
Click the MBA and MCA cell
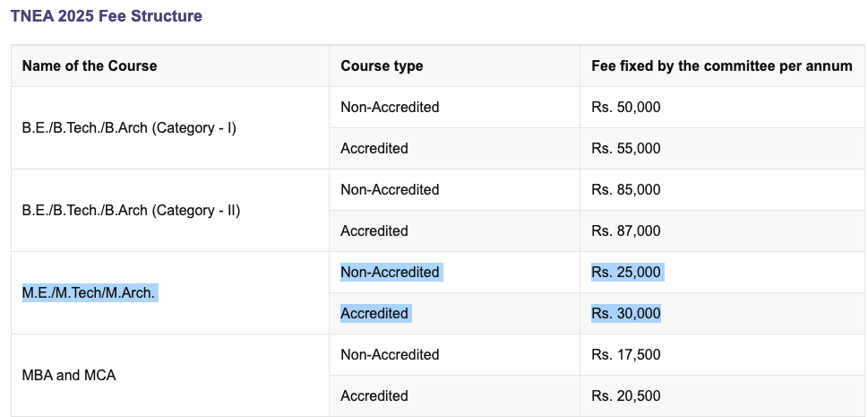(69, 375)
